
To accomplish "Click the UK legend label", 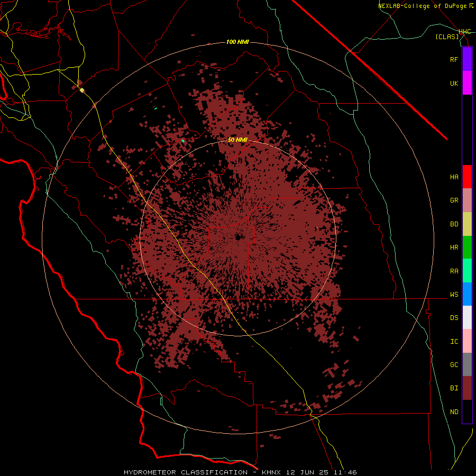I will pyautogui.click(x=454, y=83).
